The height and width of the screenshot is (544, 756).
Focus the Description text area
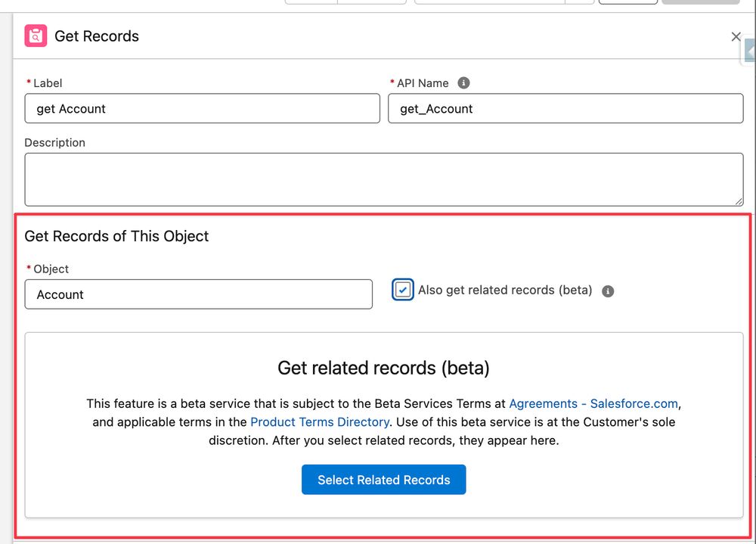pyautogui.click(x=384, y=179)
